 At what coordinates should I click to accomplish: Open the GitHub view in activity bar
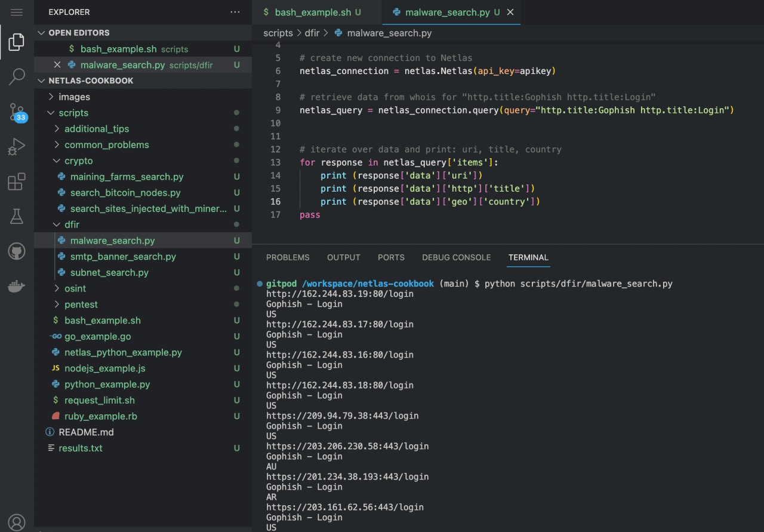point(17,251)
